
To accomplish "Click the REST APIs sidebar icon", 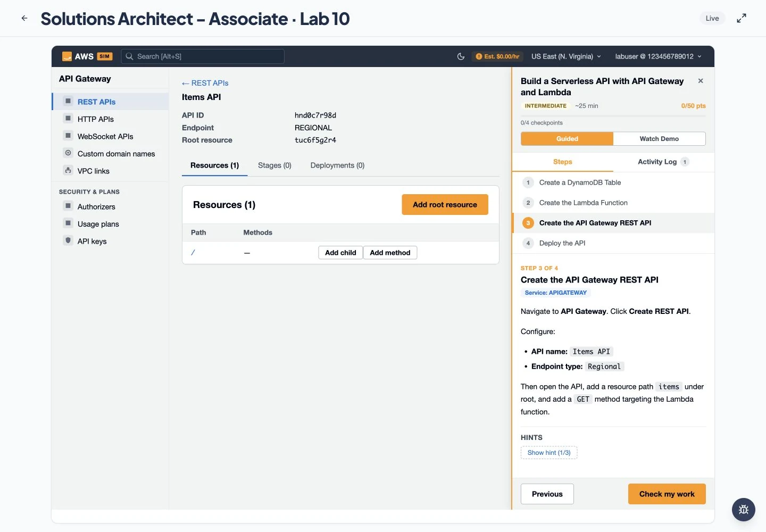I will [68, 101].
